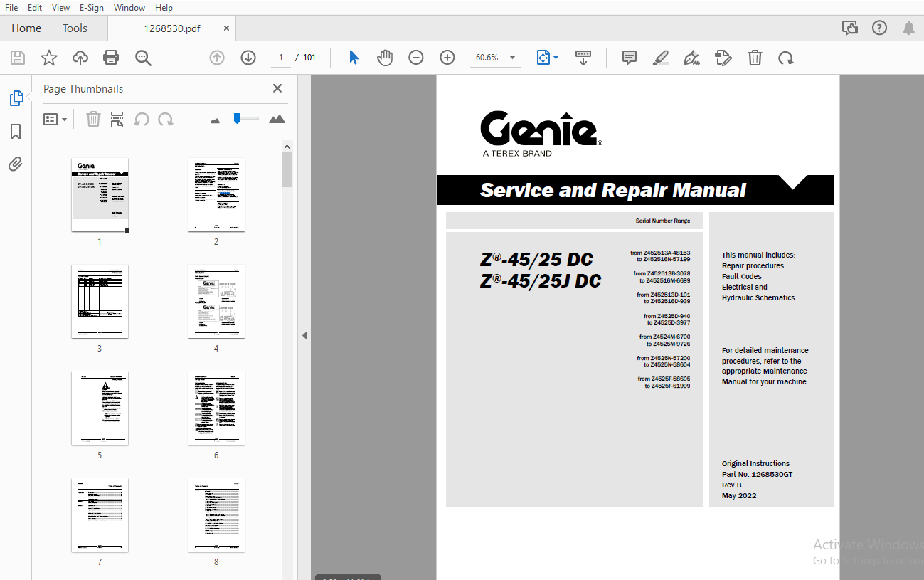
Task: Print the document with the printer icon
Action: pos(111,58)
